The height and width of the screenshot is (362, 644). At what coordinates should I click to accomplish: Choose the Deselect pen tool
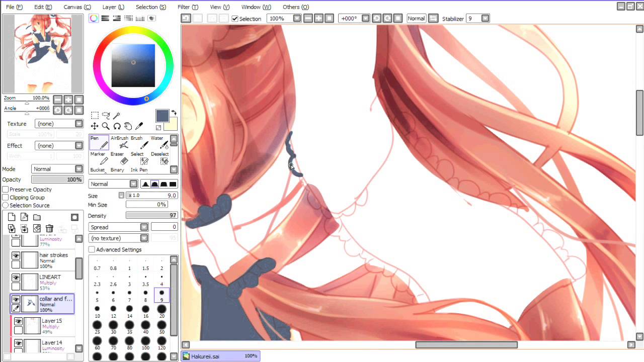point(159,159)
